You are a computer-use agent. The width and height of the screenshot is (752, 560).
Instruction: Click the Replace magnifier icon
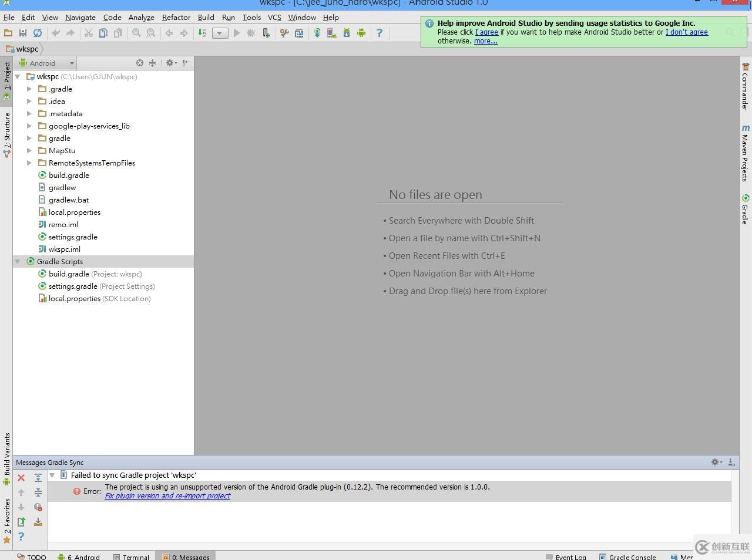(x=151, y=33)
